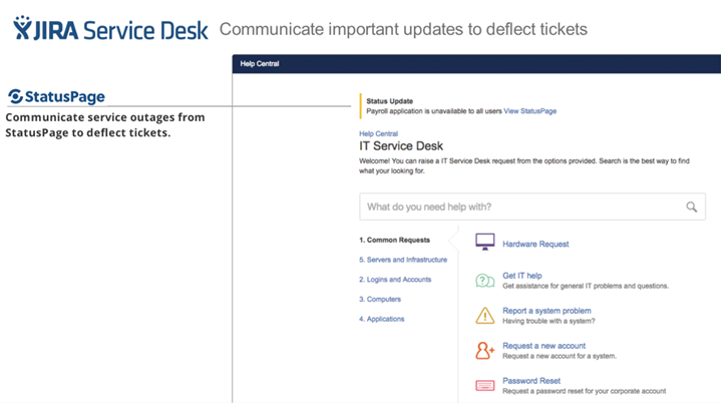Click the StatusPage logo

click(x=57, y=97)
